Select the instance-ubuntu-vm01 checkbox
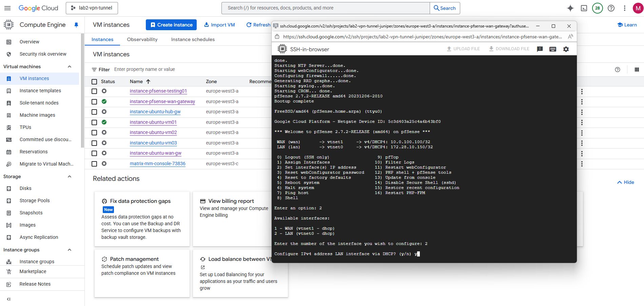 tap(94, 122)
